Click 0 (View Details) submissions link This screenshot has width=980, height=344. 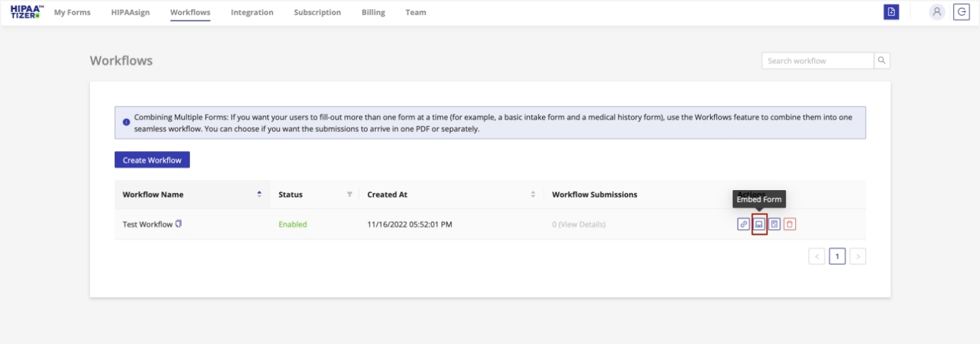click(x=579, y=224)
